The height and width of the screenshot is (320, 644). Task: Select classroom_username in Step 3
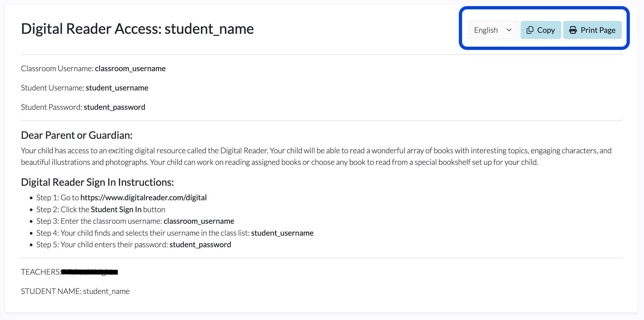tap(199, 221)
